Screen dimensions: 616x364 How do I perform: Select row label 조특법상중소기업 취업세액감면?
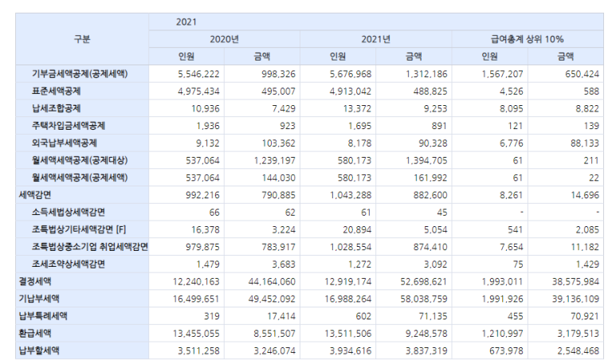(89, 247)
